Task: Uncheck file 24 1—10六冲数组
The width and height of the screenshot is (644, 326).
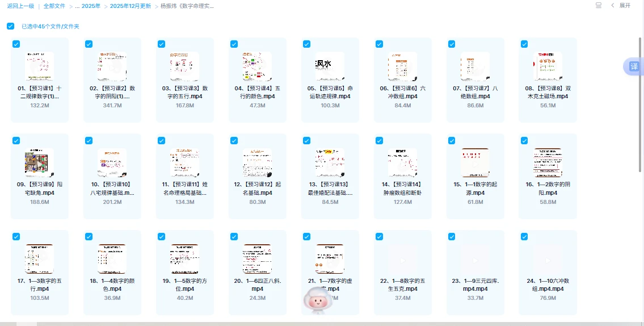Action: 524,236
